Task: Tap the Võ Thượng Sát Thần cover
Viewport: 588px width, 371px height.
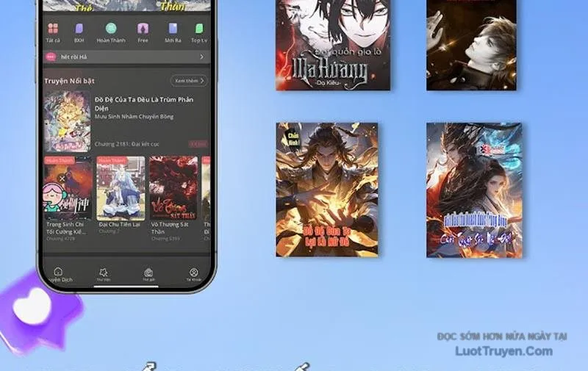Action: point(173,188)
